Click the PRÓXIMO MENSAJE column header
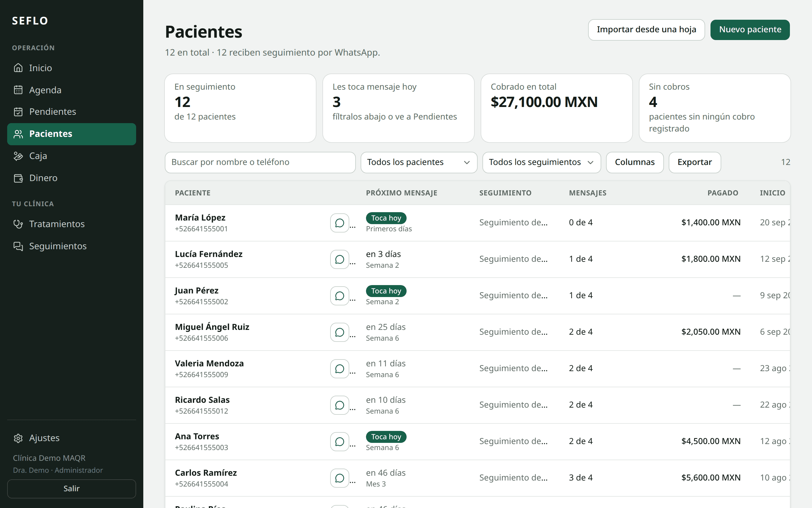Image resolution: width=812 pixels, height=508 pixels. click(x=402, y=193)
